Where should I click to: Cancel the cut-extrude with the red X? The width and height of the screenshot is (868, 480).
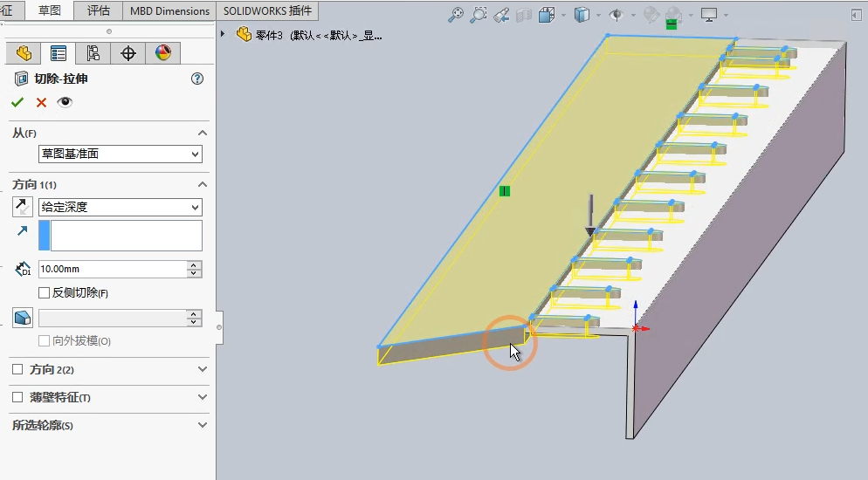(x=41, y=102)
